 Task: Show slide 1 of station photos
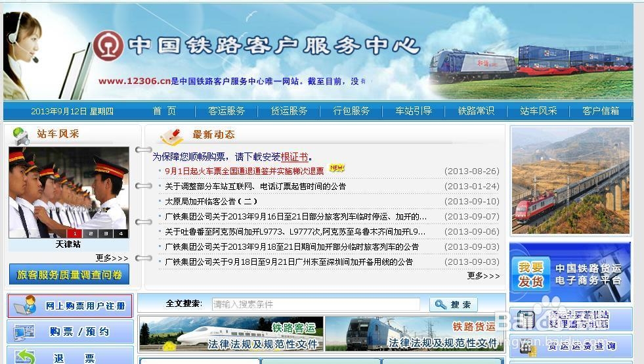pyautogui.click(x=75, y=234)
